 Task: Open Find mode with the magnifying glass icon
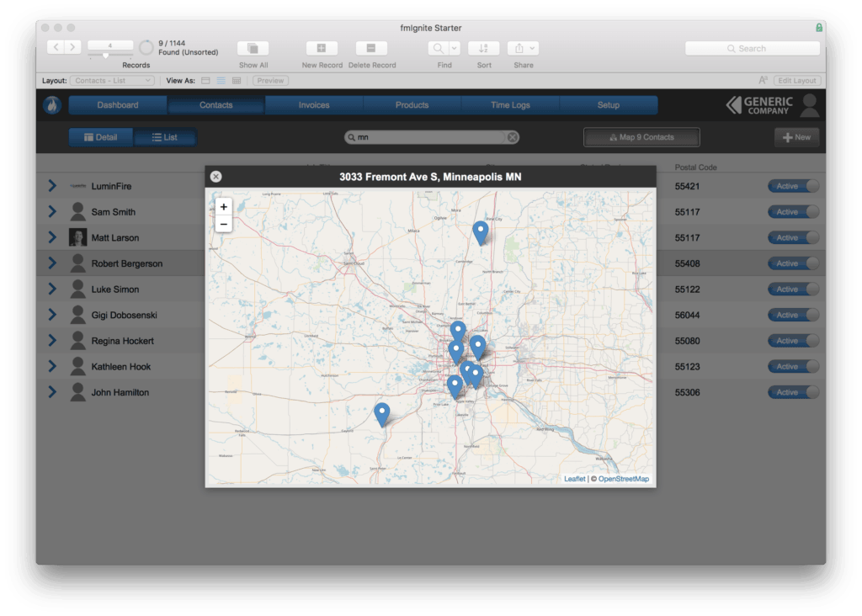[439, 48]
